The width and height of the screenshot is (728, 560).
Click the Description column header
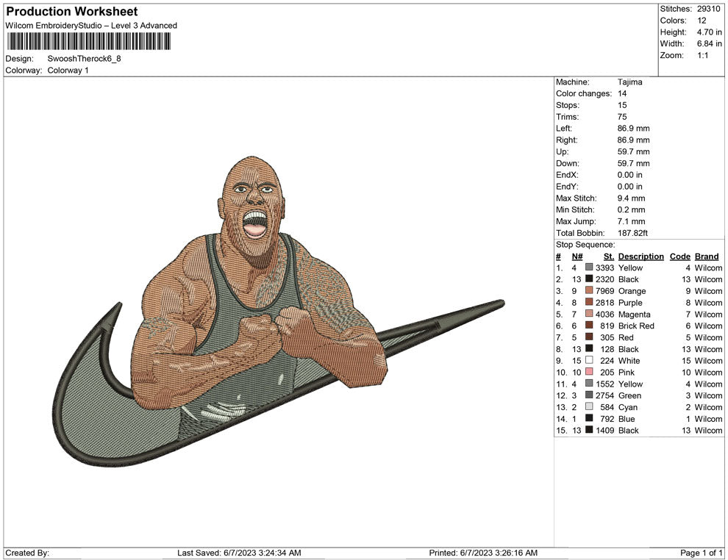pos(640,256)
